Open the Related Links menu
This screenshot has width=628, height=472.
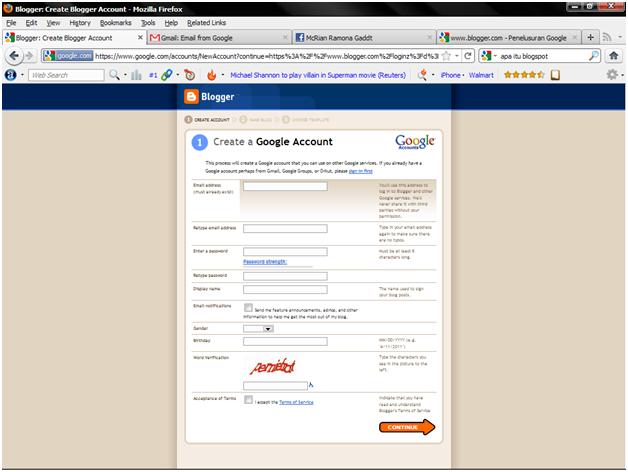(206, 23)
